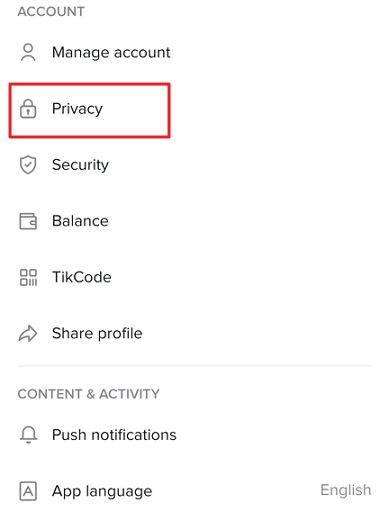Viewport: 389px width, 525px height.
Task: Click the CONTENT & ACTIVITY header
Action: 88,394
